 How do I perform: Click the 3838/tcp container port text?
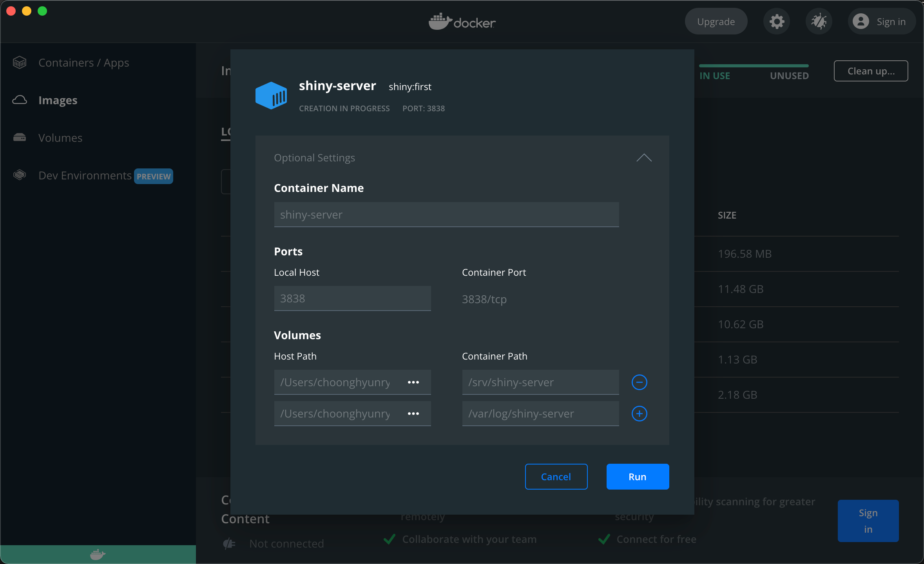click(x=484, y=299)
